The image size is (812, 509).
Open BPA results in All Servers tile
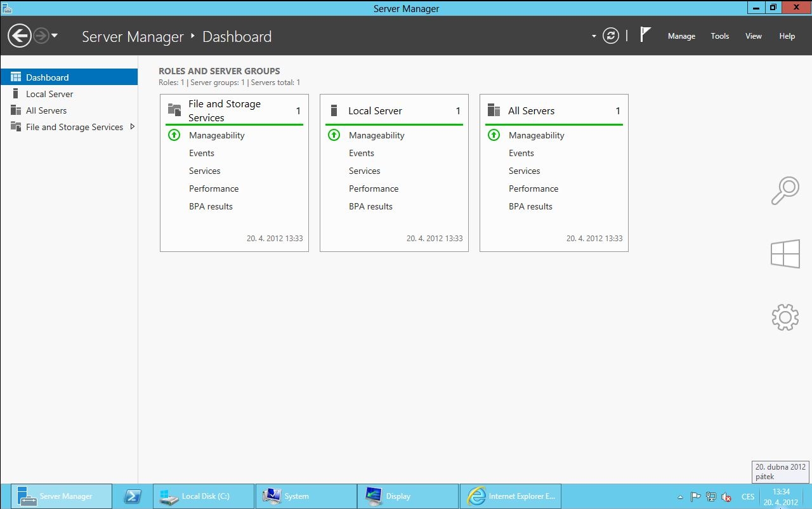tap(530, 206)
